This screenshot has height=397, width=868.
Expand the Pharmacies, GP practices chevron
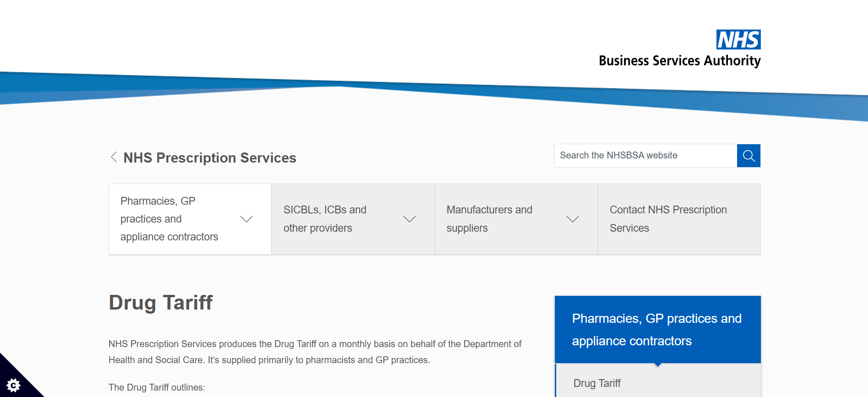(x=246, y=219)
